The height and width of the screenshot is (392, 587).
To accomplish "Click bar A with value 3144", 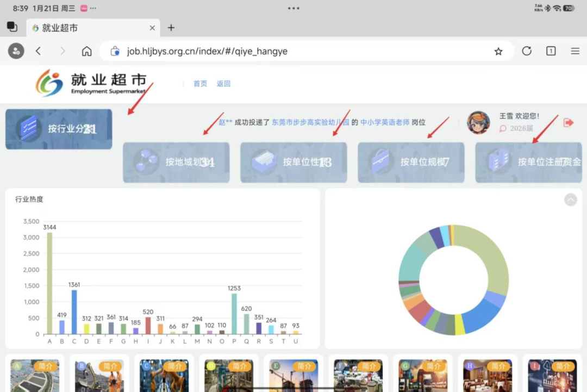I will (49, 283).
